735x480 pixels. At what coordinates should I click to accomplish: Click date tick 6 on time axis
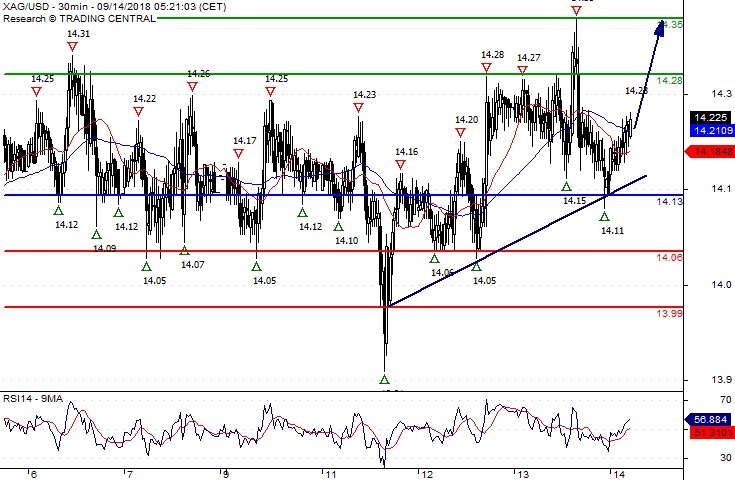(33, 474)
